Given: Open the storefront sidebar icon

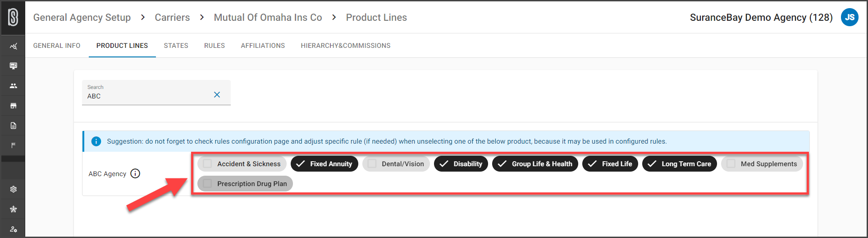Looking at the screenshot, I should pyautogui.click(x=13, y=106).
